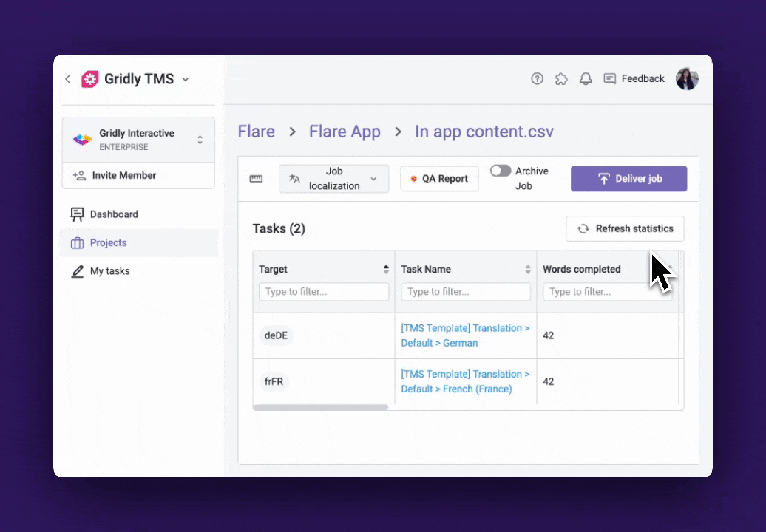The height and width of the screenshot is (532, 766).
Task: Open the notifications bell icon
Action: pyautogui.click(x=586, y=78)
